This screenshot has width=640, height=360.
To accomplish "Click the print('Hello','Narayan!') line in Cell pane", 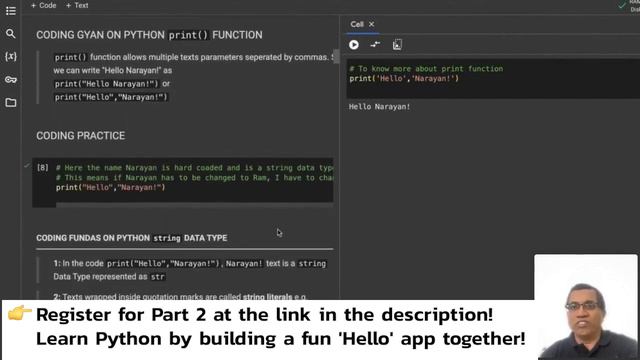I will click(x=404, y=78).
